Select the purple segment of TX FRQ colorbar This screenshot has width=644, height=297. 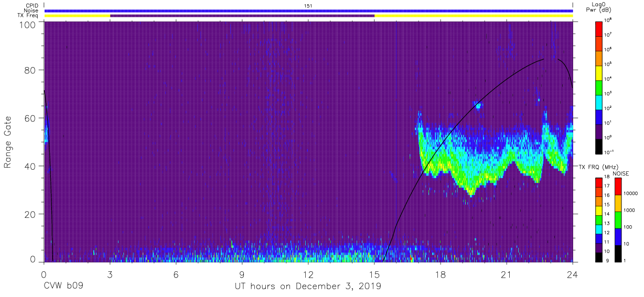(599, 247)
